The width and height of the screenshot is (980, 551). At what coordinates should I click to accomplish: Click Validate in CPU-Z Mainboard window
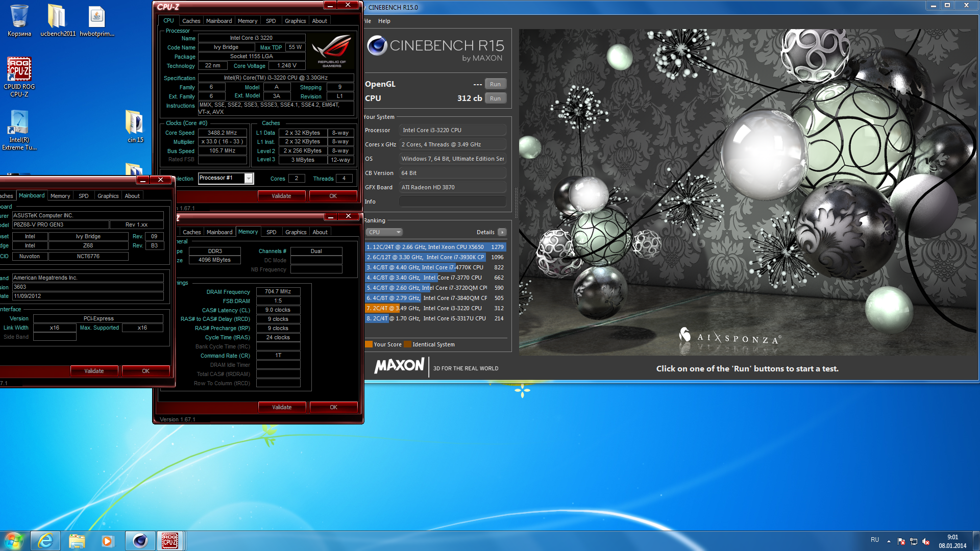pos(94,371)
